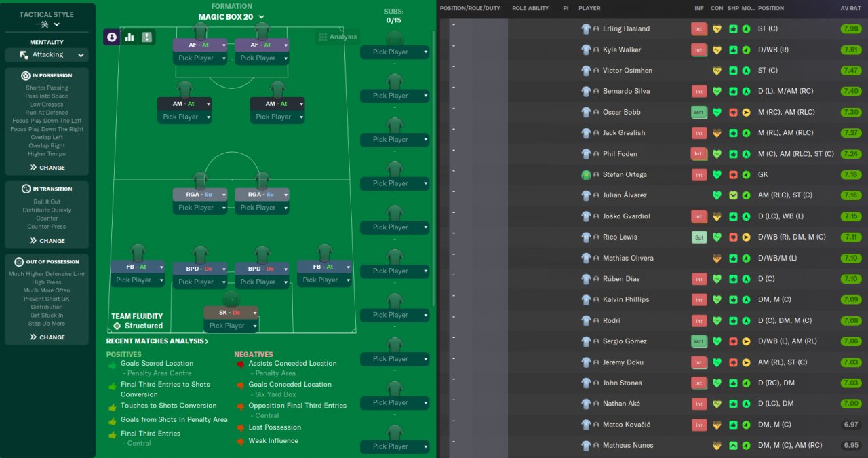Select the exclamation mark pitch view icon

coord(146,37)
